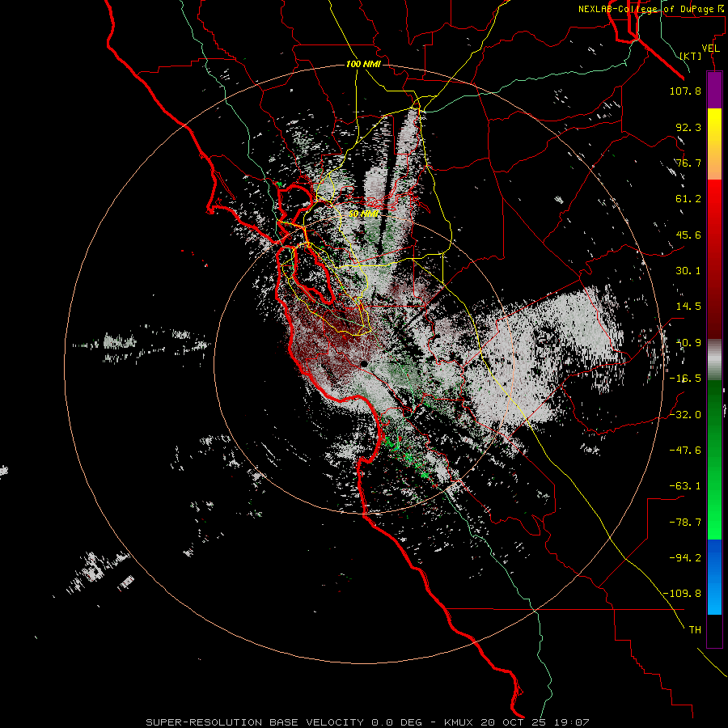The image size is (728, 728).
Task: Click the 100 NMI range ring label
Action: pyautogui.click(x=363, y=64)
